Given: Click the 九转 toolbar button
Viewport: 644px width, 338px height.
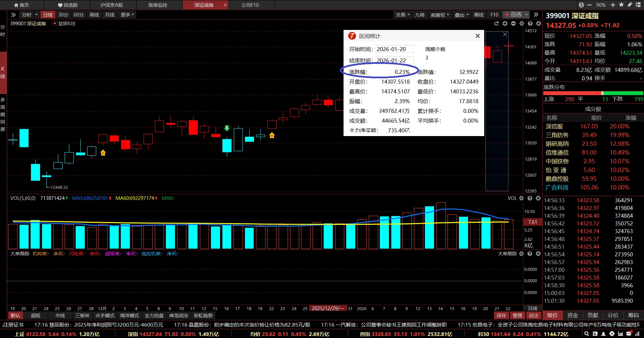Looking at the screenshot, I should point(420,15).
